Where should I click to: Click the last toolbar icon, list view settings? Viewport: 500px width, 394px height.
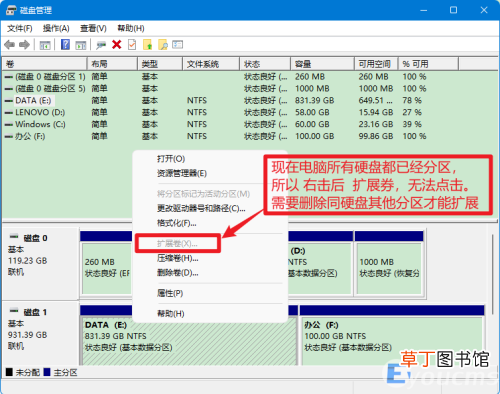178,44
